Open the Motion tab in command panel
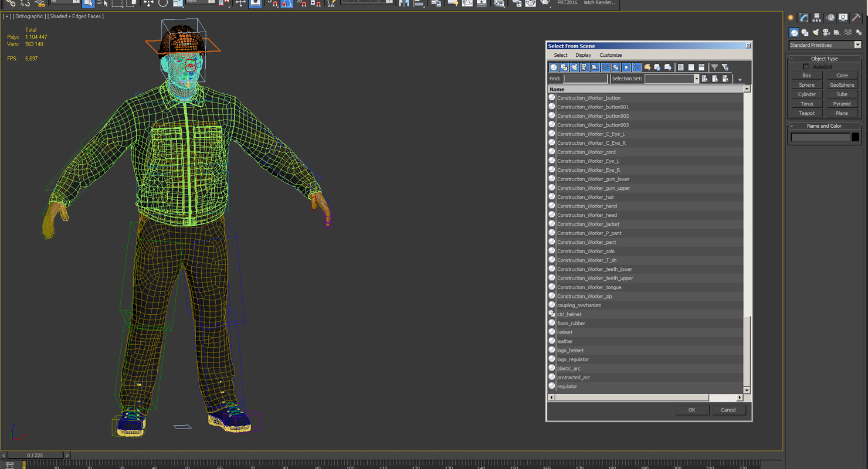The width and height of the screenshot is (868, 469). point(830,18)
